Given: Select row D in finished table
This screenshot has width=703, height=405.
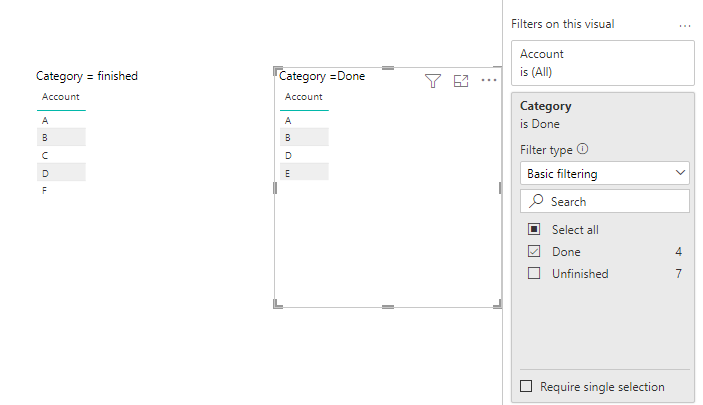Looking at the screenshot, I should coord(61,173).
